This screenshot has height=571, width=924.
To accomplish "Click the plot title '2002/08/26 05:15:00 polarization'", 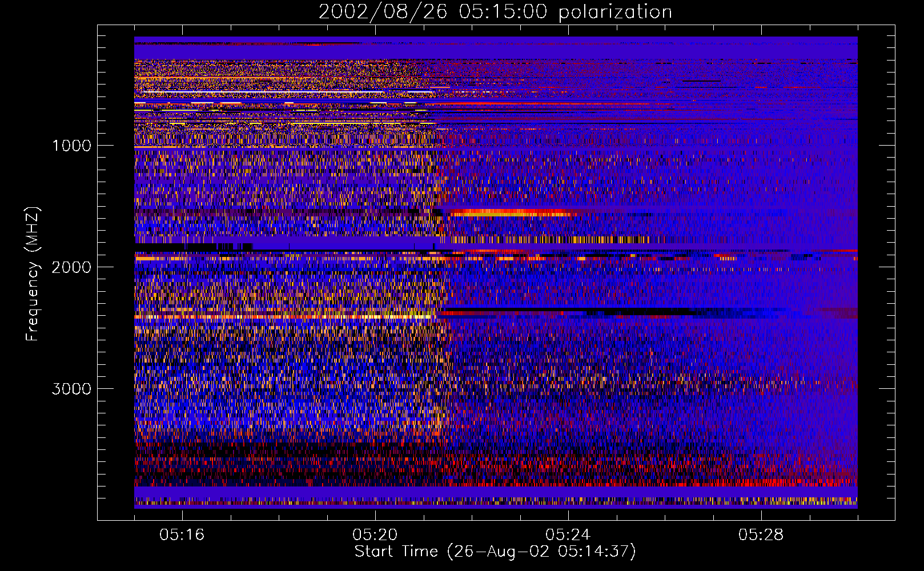I will pos(495,12).
